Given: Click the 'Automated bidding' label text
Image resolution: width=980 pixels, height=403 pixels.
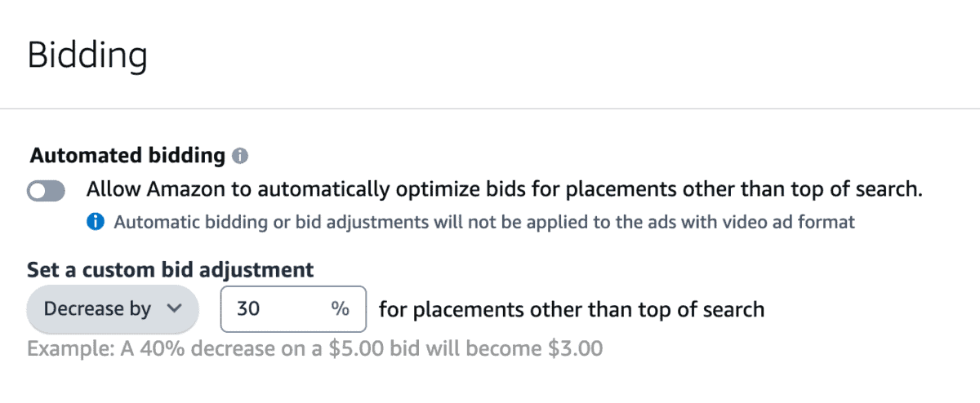Looking at the screenshot, I should point(127,155).
